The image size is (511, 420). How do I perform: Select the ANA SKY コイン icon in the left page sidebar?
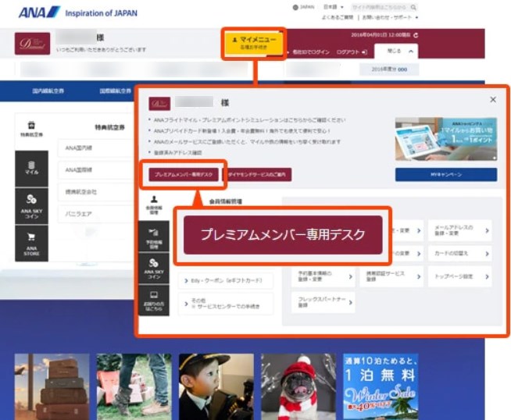point(31,206)
